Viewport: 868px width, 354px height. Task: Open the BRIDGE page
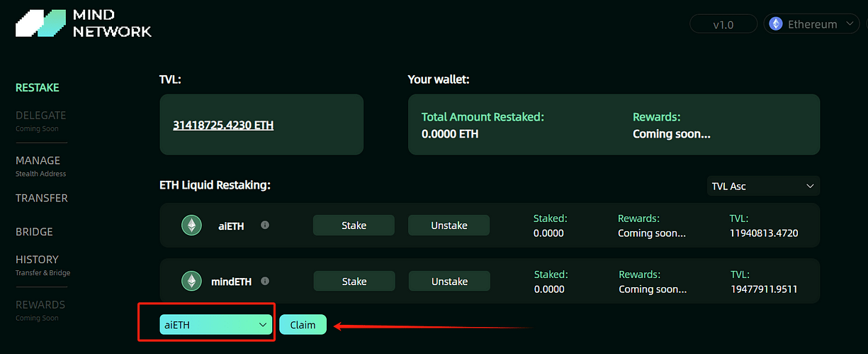34,232
